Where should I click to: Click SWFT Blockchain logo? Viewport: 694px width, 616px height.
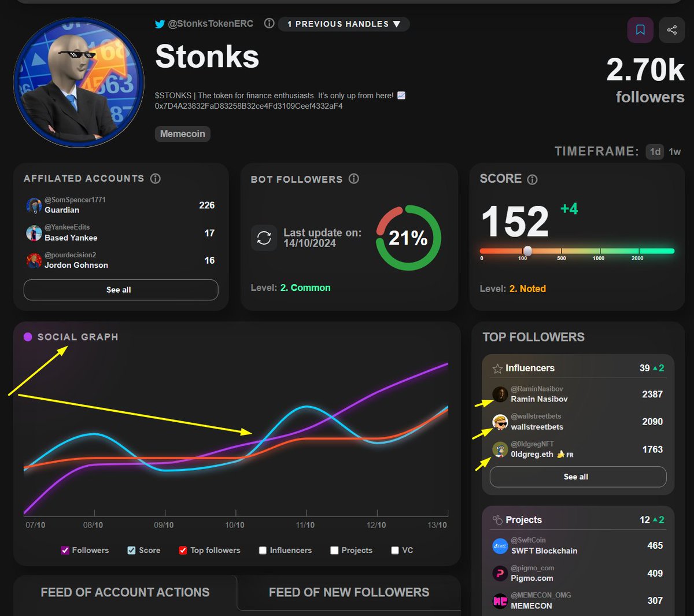pyautogui.click(x=500, y=545)
